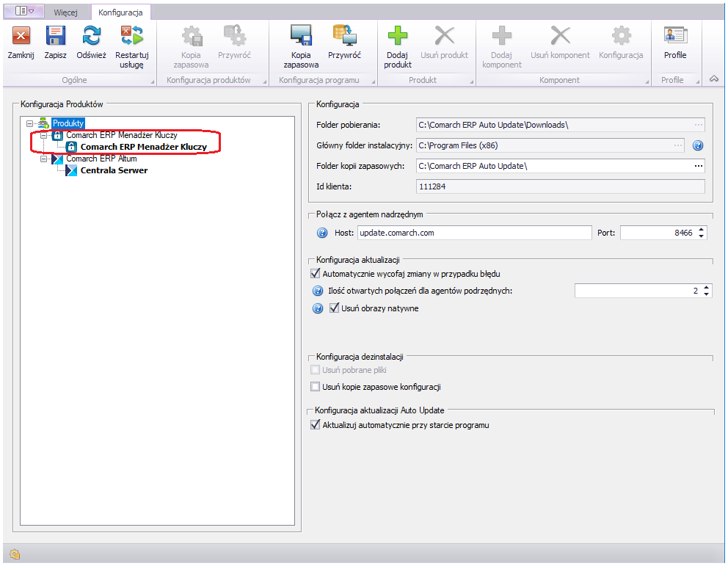Image resolution: width=728 pixels, height=566 pixels.
Task: Uncheck Automatycznie wycofaj zmiany w przypadku błędu
Action: pyautogui.click(x=316, y=274)
